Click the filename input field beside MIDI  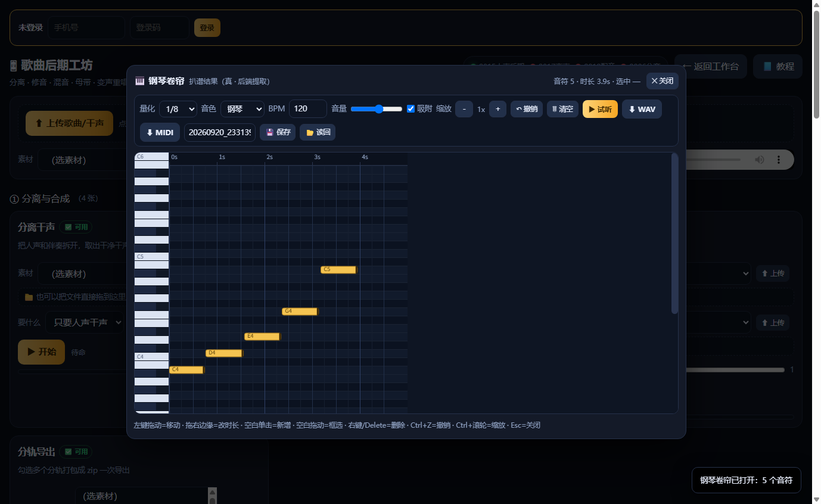(x=220, y=132)
